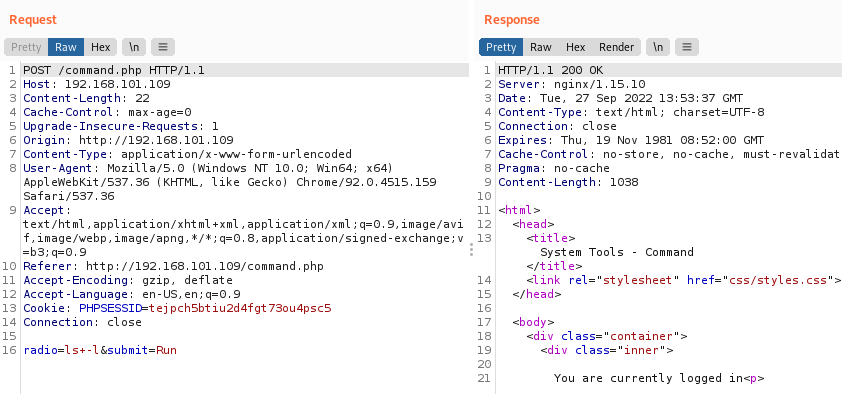Click the Cache-Control: max-age=0 line
This screenshot has height=394, width=842.
point(107,112)
